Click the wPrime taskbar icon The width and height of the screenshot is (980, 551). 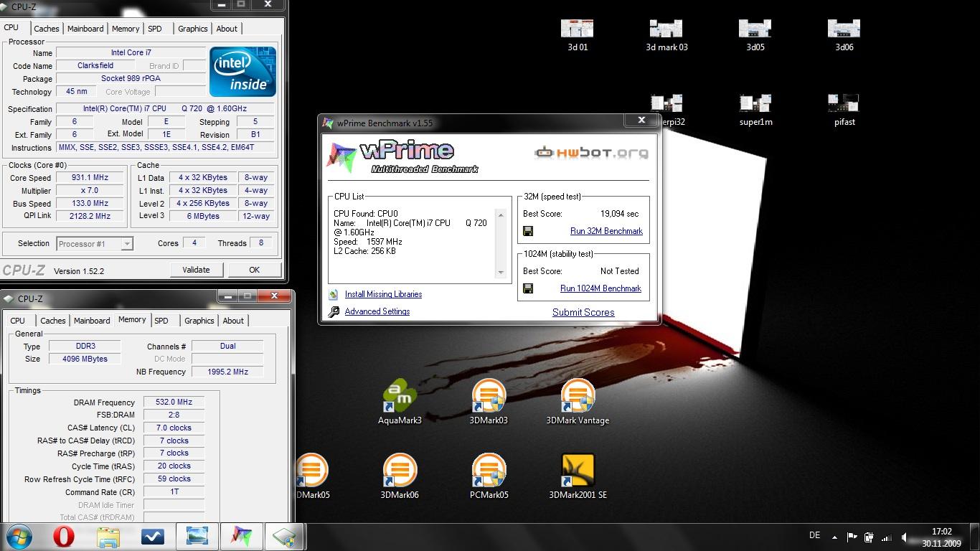click(x=241, y=537)
